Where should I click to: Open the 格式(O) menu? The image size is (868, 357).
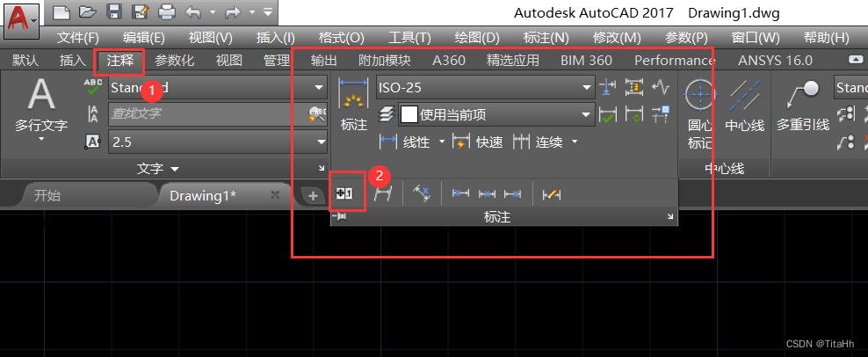coord(342,39)
